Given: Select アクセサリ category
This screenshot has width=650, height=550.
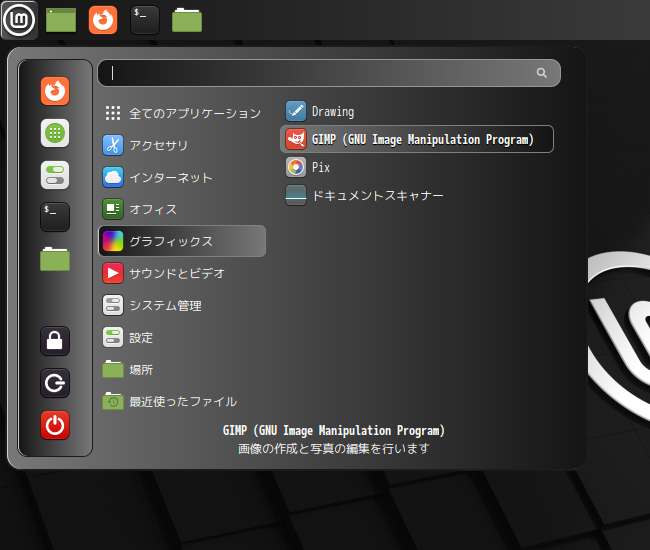Looking at the screenshot, I should (182, 145).
